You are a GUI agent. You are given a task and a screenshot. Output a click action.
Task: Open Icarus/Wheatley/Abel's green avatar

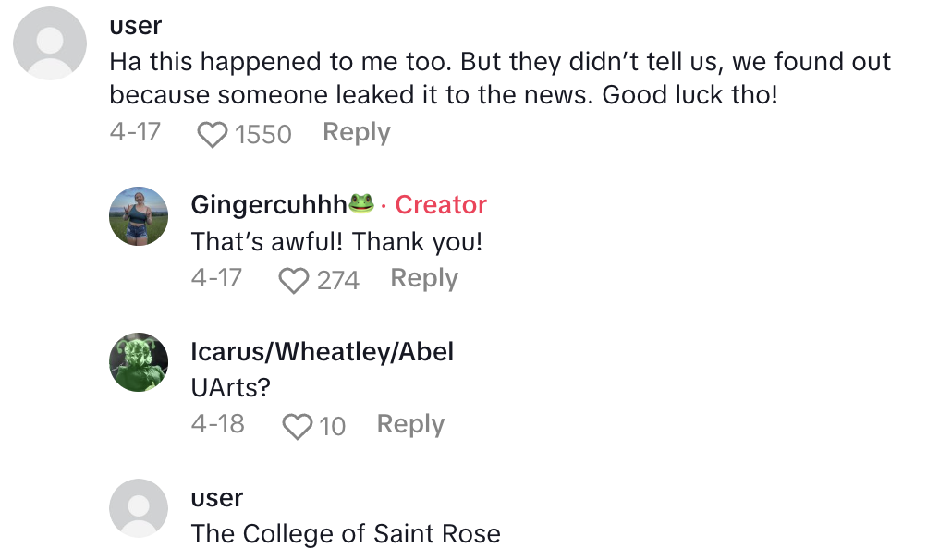pos(139,362)
